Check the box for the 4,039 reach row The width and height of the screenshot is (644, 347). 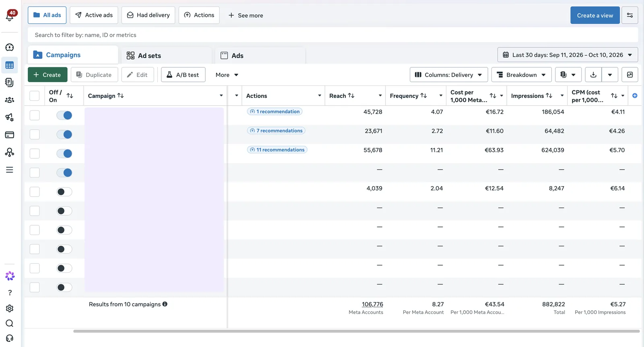click(x=35, y=192)
